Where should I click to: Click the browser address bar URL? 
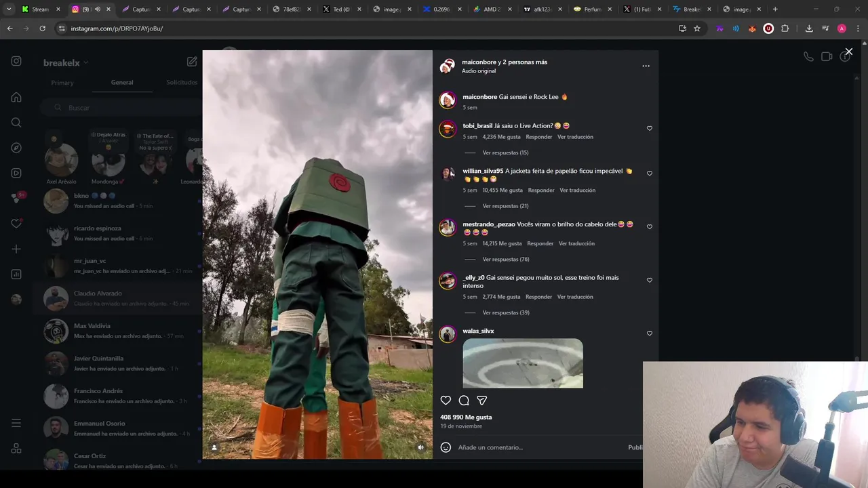(x=117, y=28)
